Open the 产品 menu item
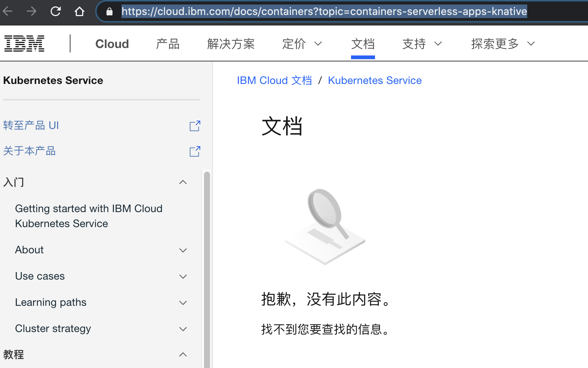This screenshot has width=588, height=368. [x=168, y=44]
